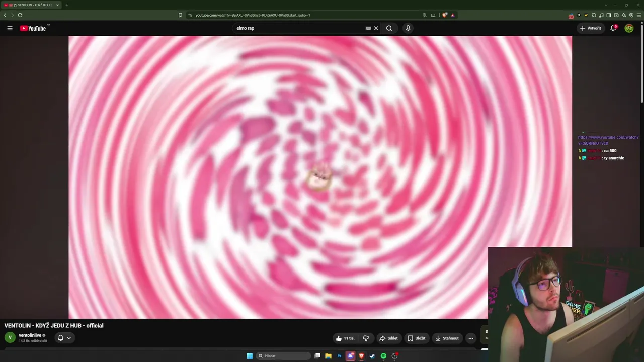Open the Brave VPN shield icon
Screen dimensions: 644x362
tap(631, 15)
